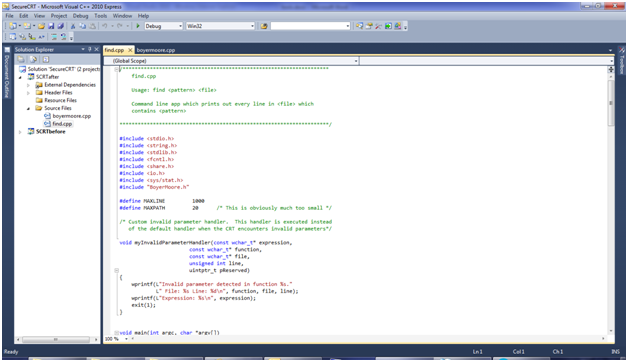
Task: Open the File menu
Action: click(10, 16)
